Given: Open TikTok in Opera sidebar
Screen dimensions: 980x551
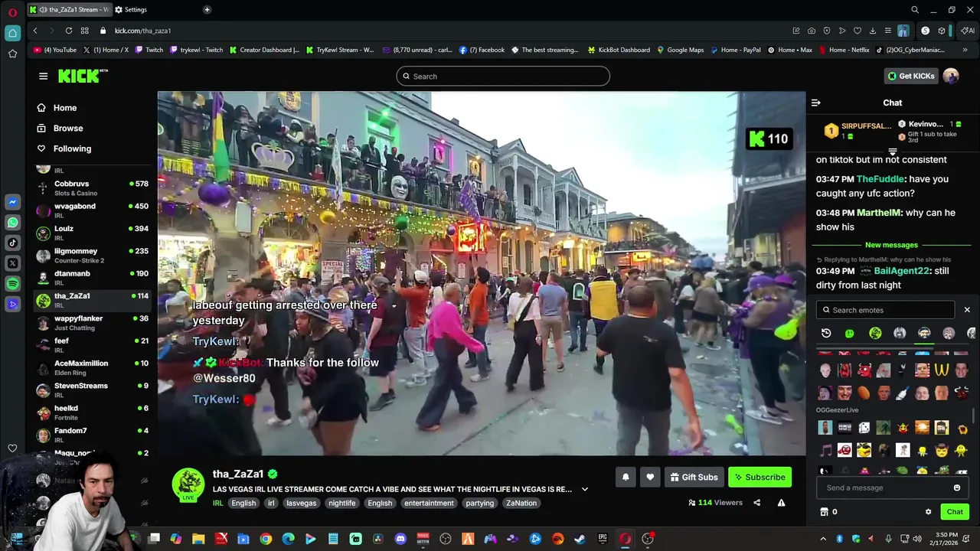Looking at the screenshot, I should [12, 243].
